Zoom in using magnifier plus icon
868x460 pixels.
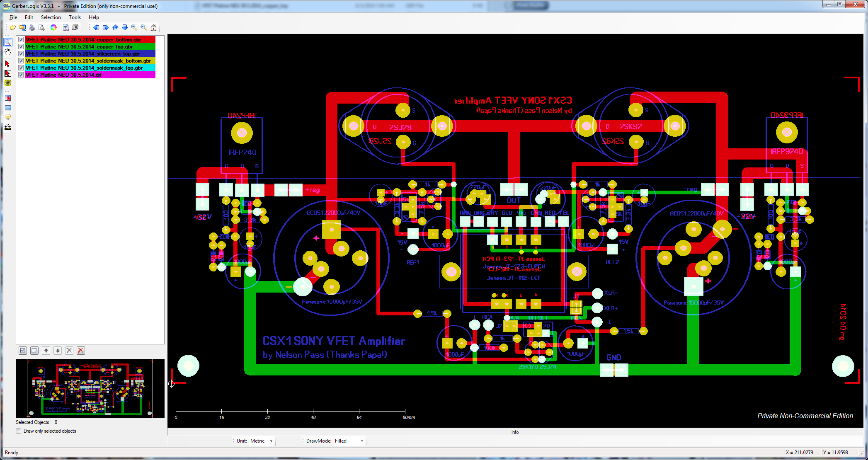(134, 27)
